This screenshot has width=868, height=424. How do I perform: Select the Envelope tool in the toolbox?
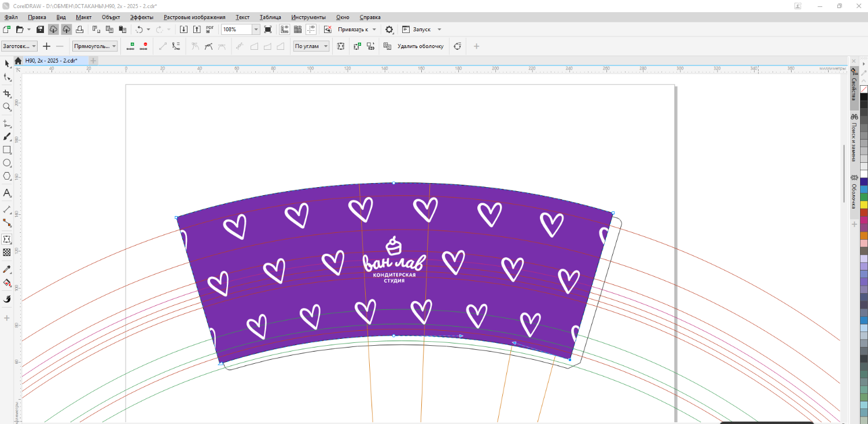(7, 239)
